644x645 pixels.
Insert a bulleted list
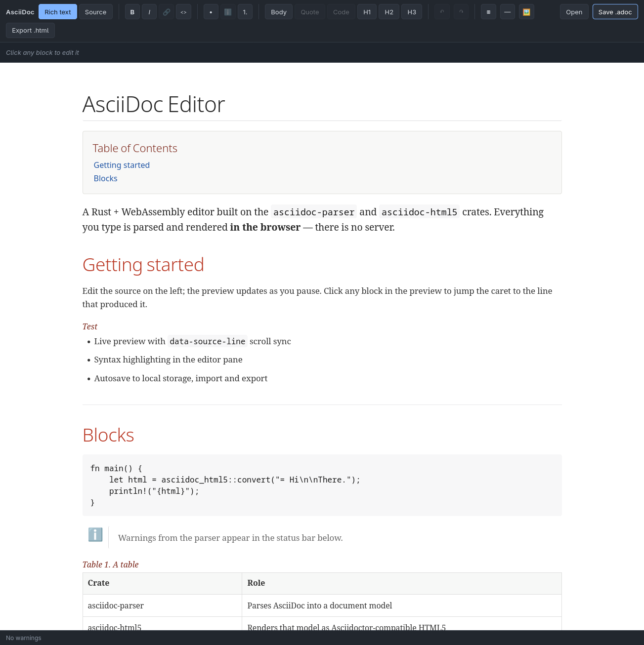pyautogui.click(x=211, y=12)
